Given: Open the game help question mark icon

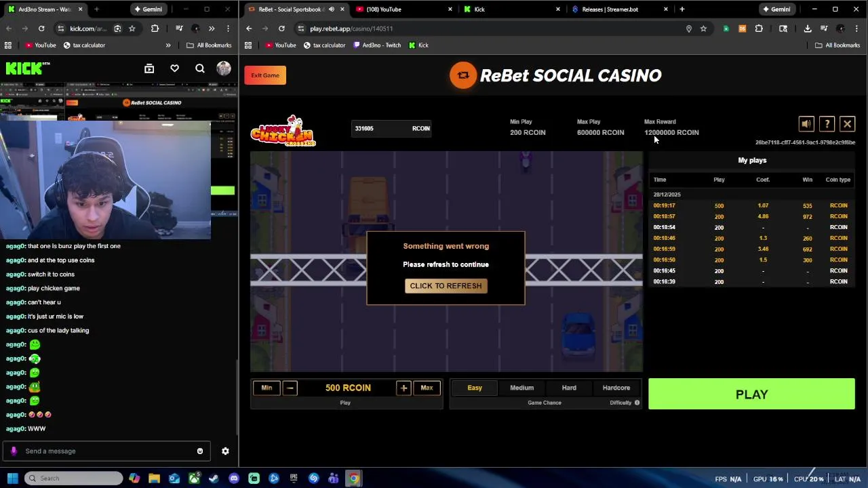Looking at the screenshot, I should coord(827,124).
